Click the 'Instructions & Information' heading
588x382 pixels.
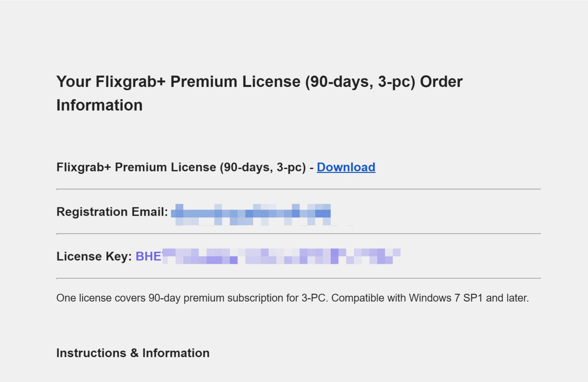(133, 353)
